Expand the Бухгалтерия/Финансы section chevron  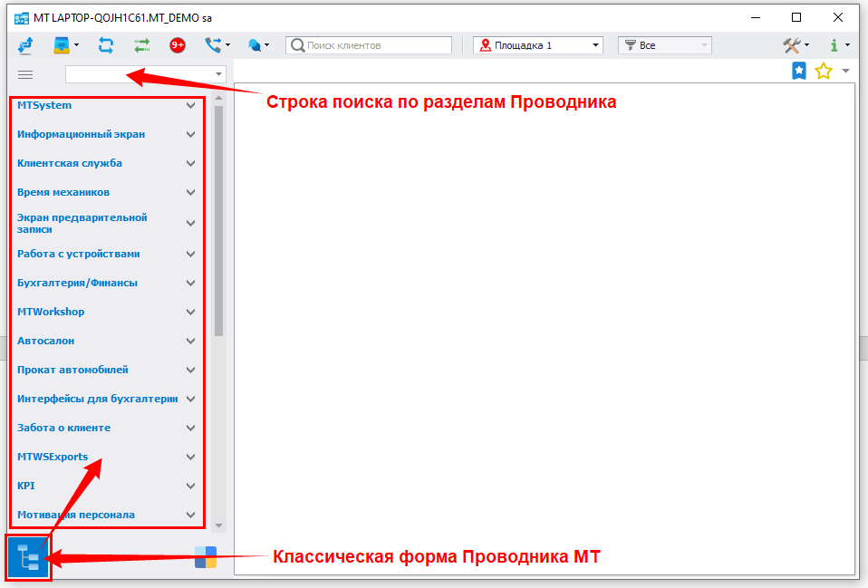pos(190,283)
